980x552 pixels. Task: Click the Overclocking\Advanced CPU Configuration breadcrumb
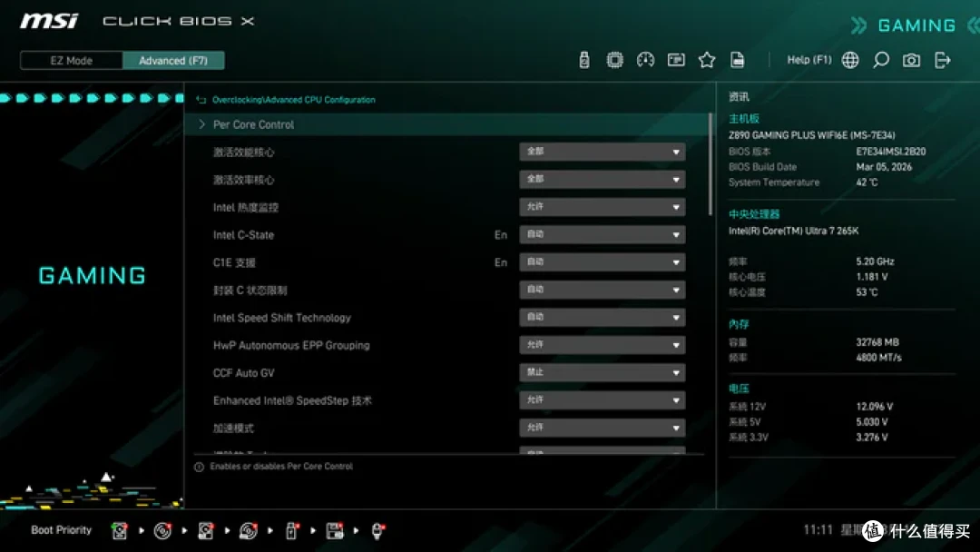click(294, 99)
